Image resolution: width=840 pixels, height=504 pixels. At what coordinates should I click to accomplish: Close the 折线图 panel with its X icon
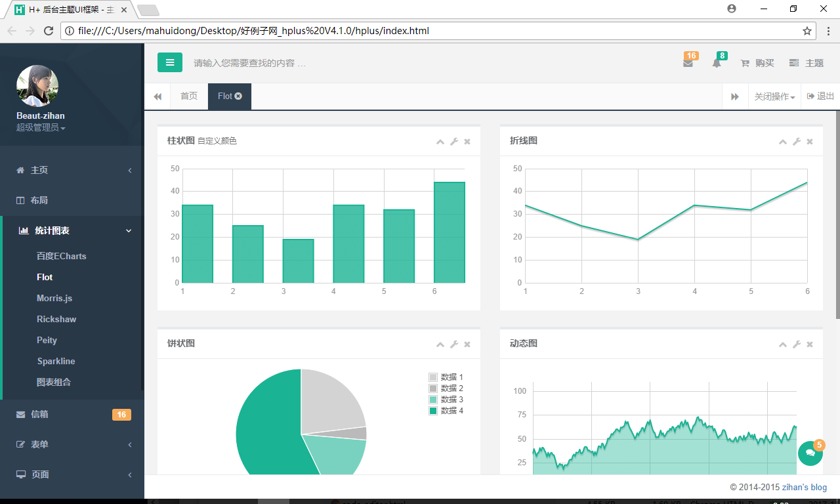click(x=810, y=142)
